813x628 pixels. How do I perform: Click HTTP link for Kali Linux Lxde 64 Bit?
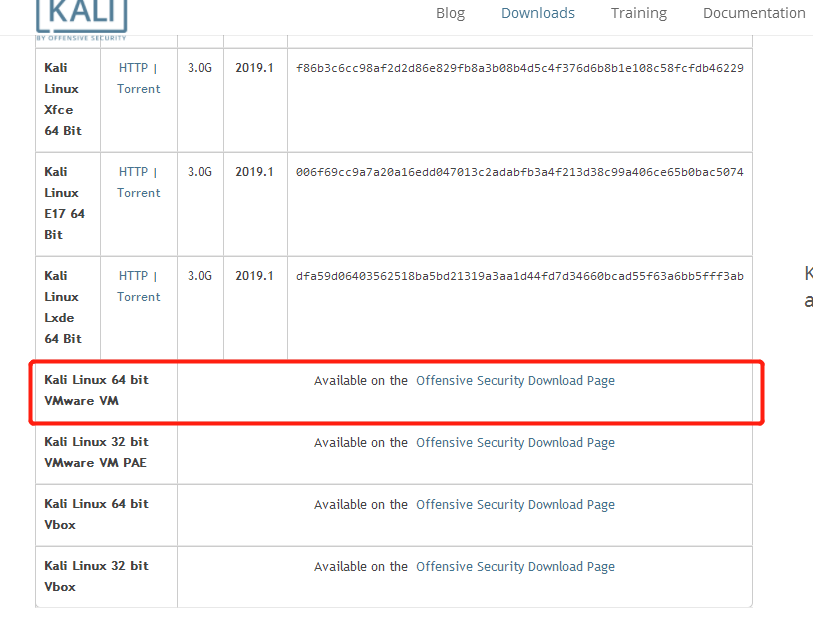pos(133,276)
